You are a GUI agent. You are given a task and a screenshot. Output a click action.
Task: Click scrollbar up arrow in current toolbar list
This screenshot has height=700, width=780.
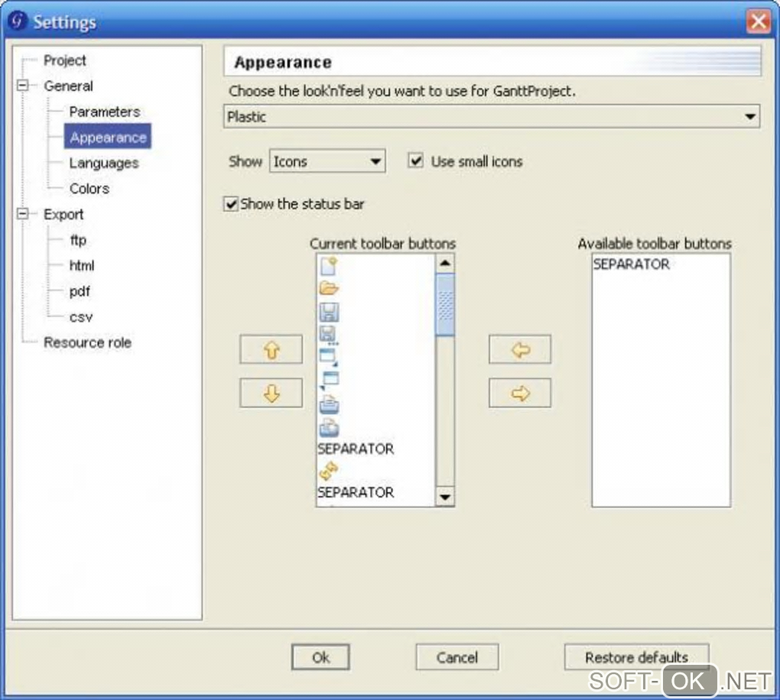click(445, 263)
